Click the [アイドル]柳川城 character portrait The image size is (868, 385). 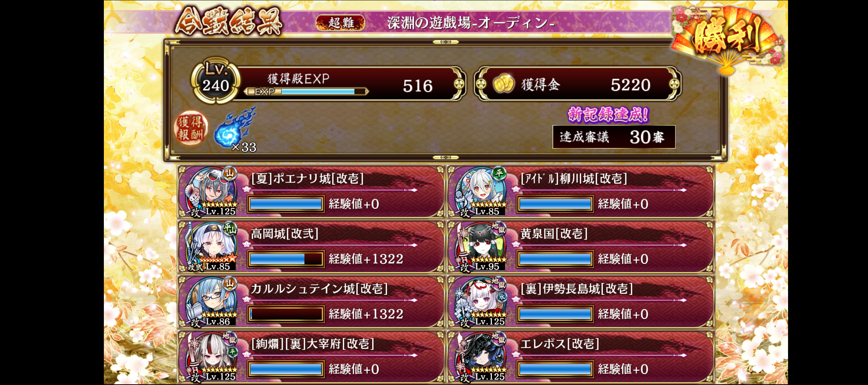[481, 191]
